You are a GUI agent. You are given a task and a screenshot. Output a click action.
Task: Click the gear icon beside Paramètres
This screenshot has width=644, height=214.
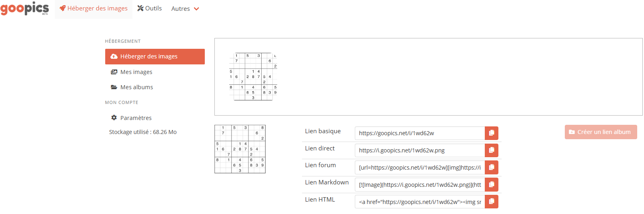(114, 118)
